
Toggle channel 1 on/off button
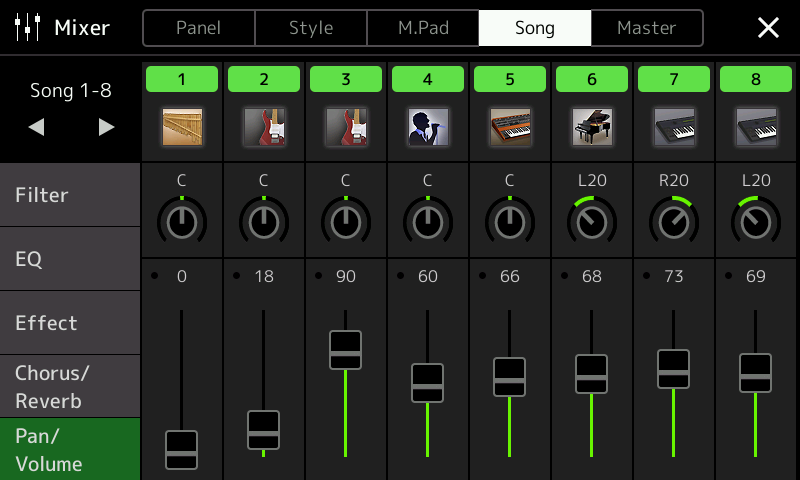[x=182, y=79]
